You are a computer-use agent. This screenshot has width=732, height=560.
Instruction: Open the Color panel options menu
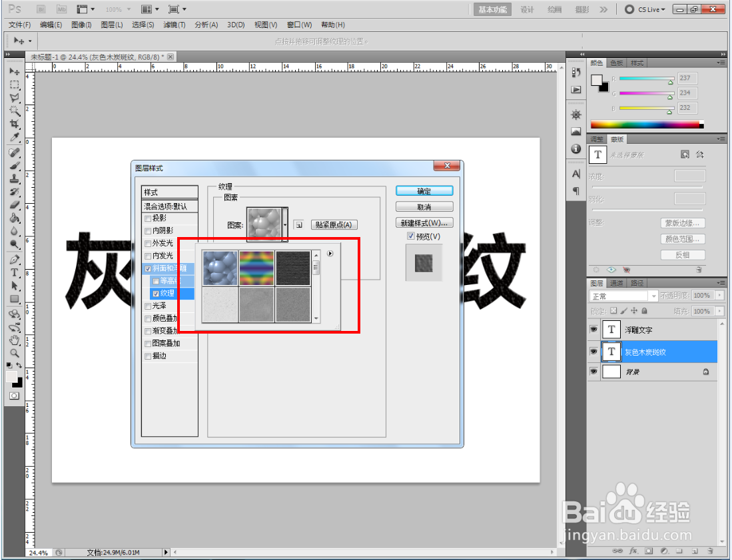click(721, 63)
